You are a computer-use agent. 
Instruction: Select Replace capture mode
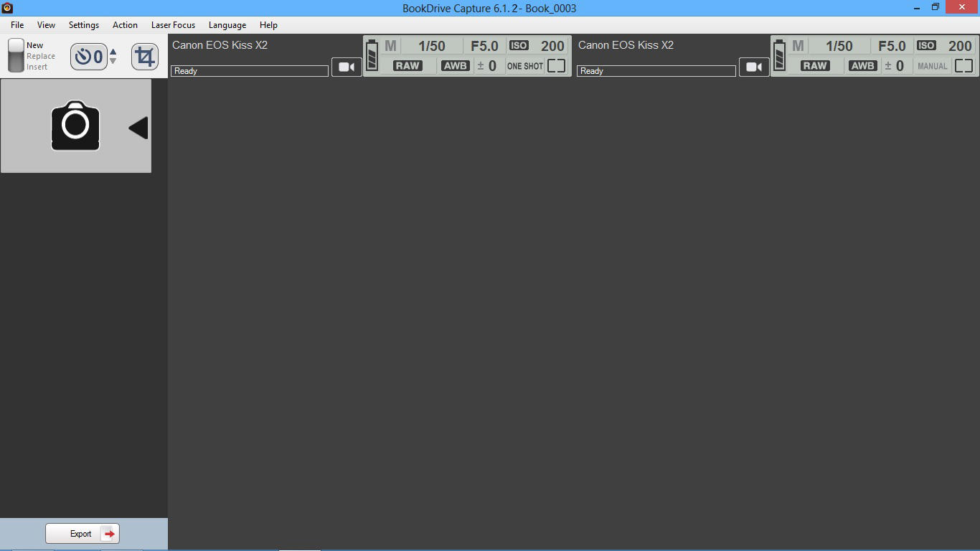pos(41,56)
